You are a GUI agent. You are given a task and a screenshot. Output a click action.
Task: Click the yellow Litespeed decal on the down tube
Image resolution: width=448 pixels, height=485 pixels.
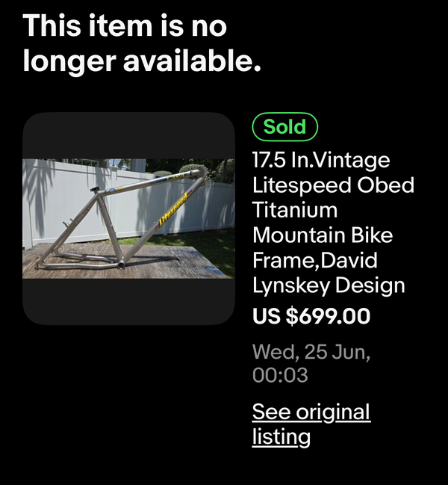173,210
